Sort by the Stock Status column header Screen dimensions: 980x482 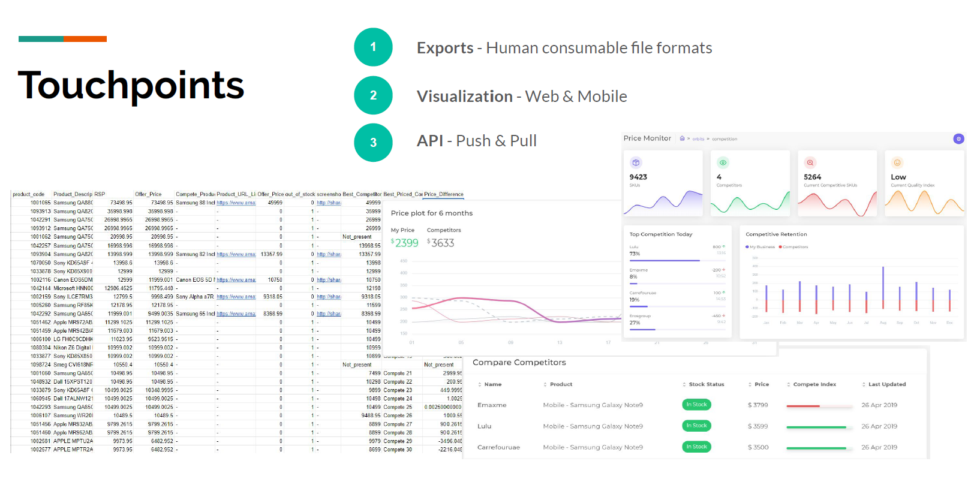(x=705, y=384)
